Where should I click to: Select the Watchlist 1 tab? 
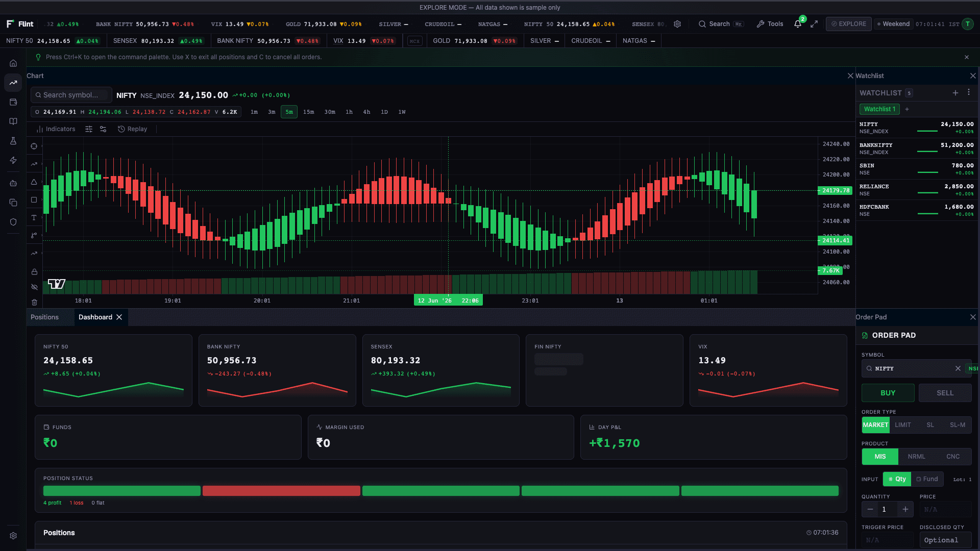coord(879,109)
